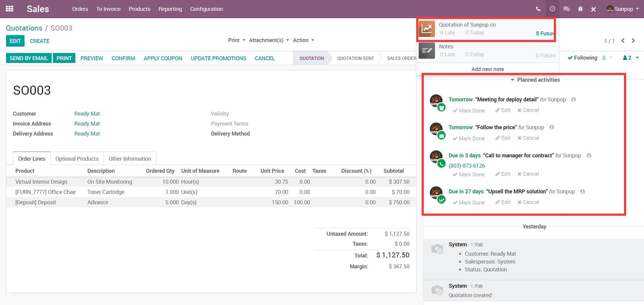Open the followers count icon showing 2

pyautogui.click(x=631, y=58)
